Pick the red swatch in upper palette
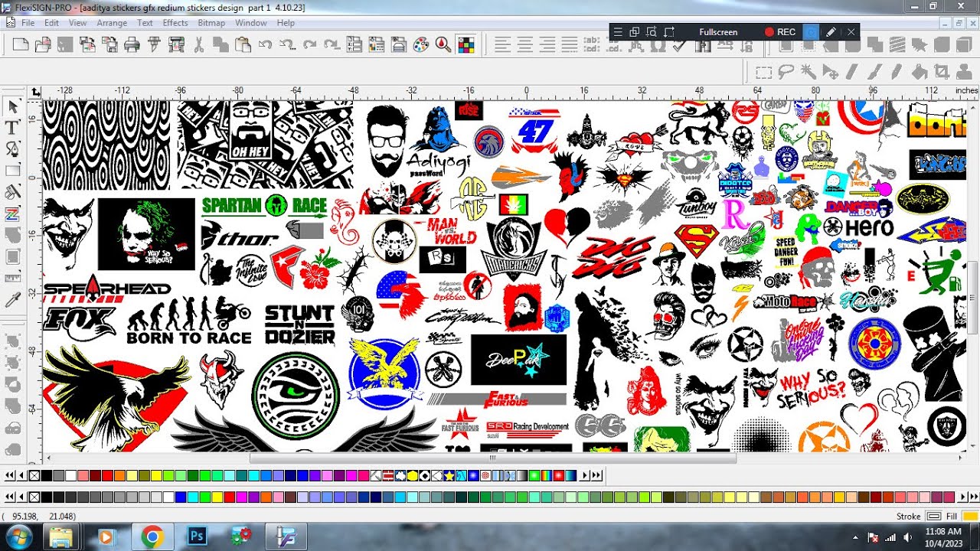Viewport: 980px width, 551px height. tap(107, 475)
